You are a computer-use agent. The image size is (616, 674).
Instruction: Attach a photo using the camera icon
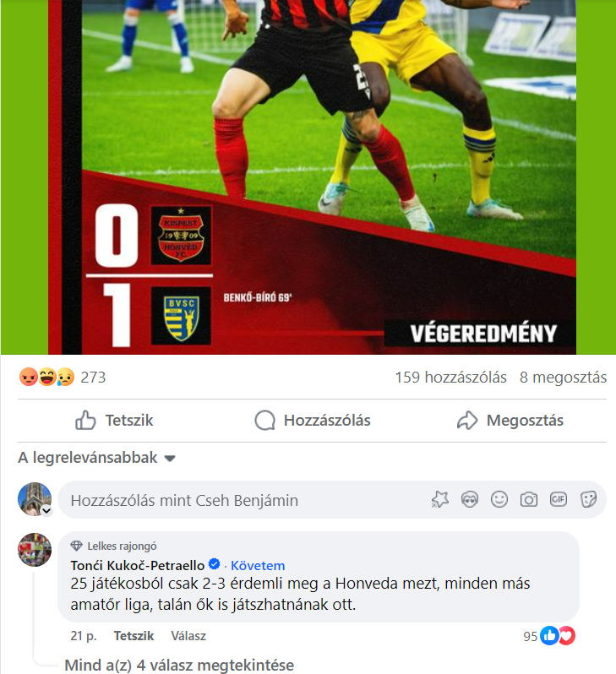click(529, 499)
